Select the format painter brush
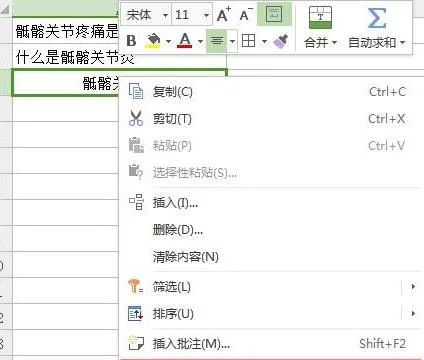Image resolution: width=424 pixels, height=360 pixels. [280, 41]
